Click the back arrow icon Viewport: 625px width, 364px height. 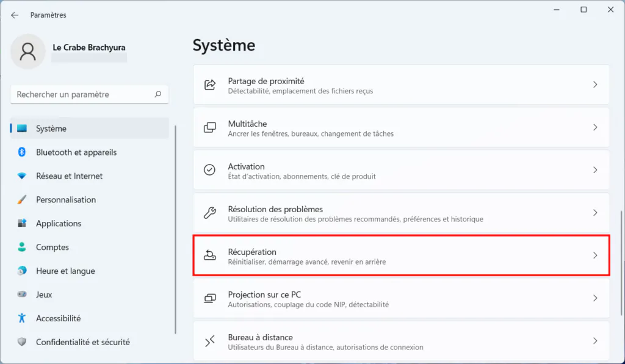(x=15, y=15)
